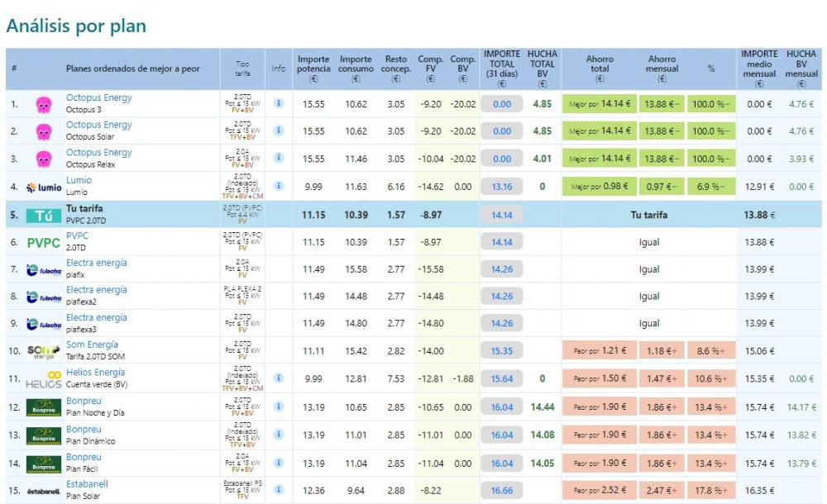Click the 'Comp. FV' column header

tap(430, 69)
